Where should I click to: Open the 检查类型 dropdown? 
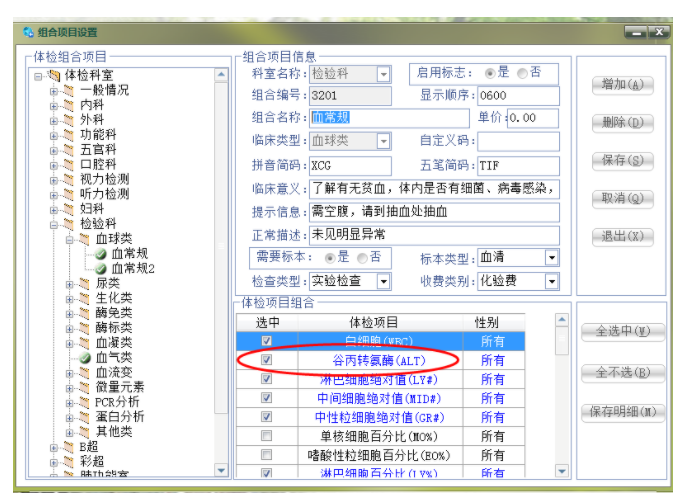coord(383,281)
